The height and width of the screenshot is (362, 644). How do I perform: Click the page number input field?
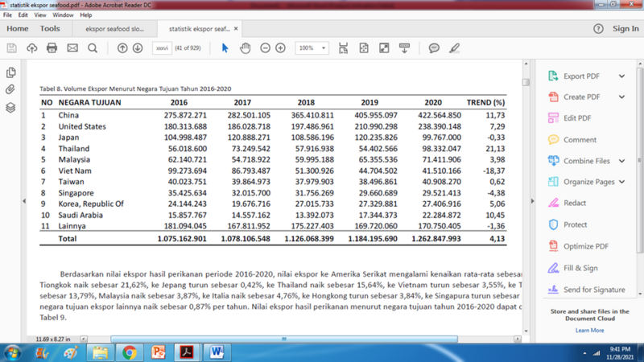point(163,48)
